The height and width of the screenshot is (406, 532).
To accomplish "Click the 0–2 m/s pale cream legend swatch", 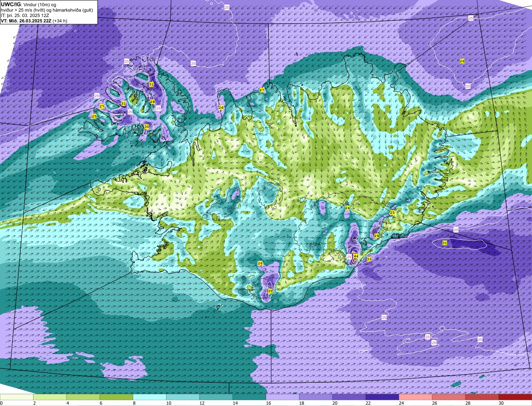I will [17, 397].
